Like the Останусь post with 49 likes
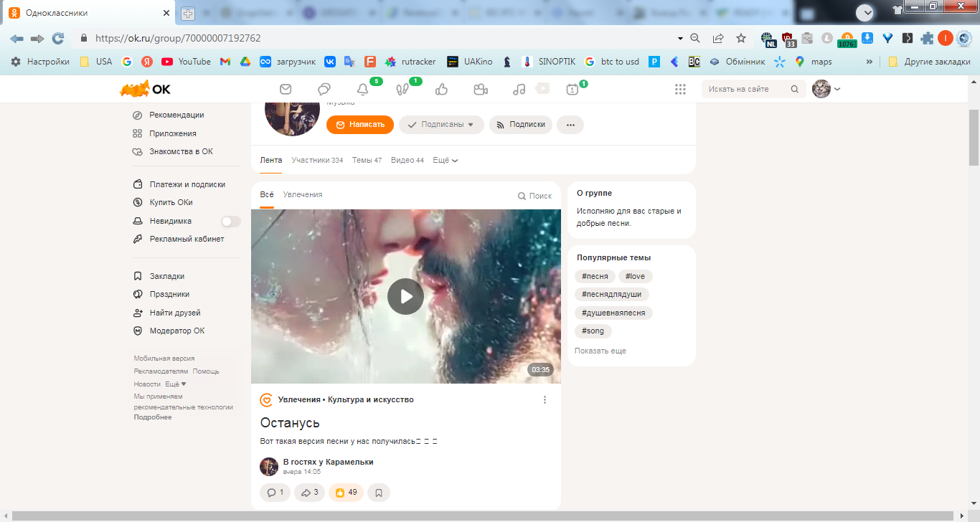This screenshot has height=522, width=980. point(346,493)
